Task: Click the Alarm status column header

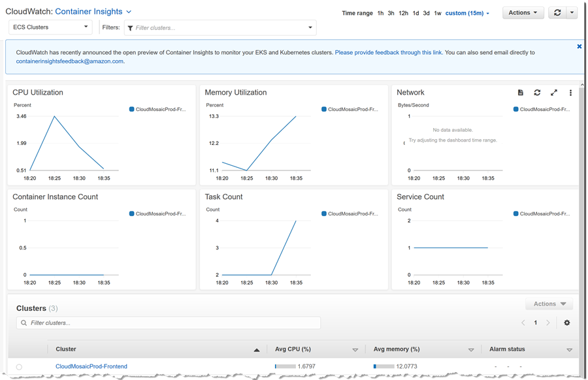Action: pyautogui.click(x=507, y=349)
